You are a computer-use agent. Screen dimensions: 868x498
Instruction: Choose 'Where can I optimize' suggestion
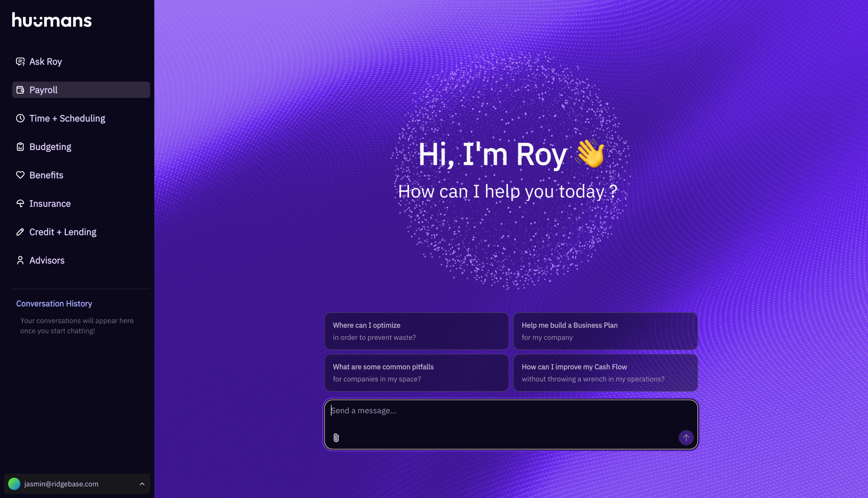(416, 331)
